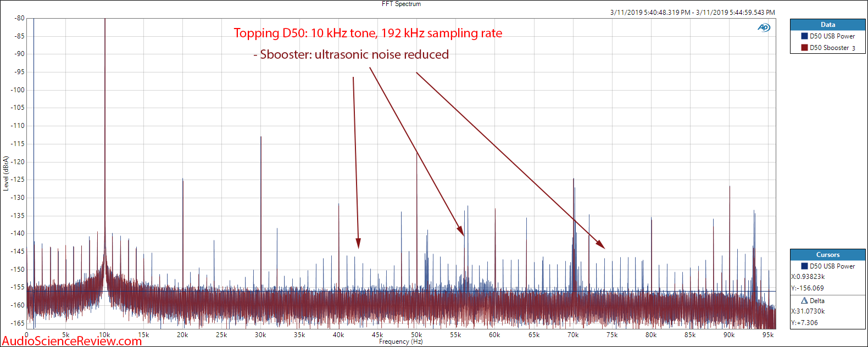Click the -100 level tick label

18,90
